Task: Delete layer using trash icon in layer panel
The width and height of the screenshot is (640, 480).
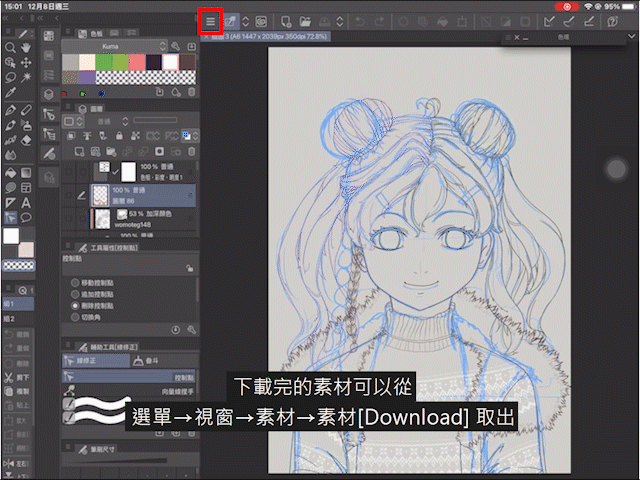Action: coord(191,152)
